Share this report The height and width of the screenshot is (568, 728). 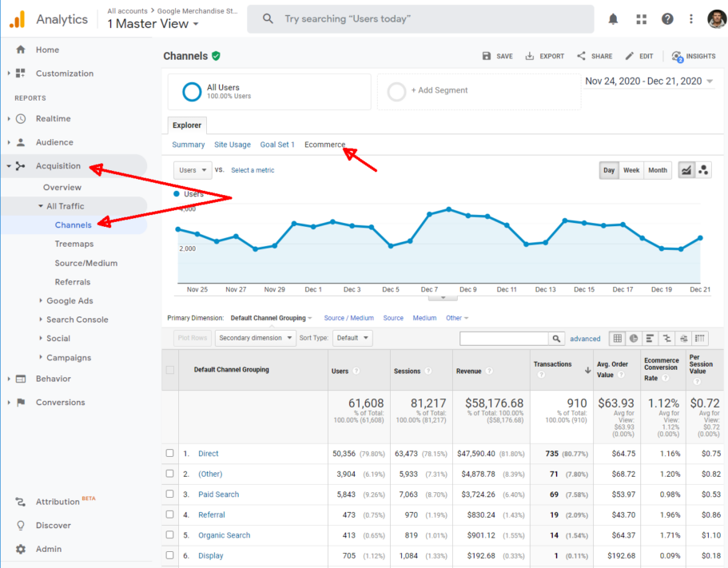pos(595,56)
